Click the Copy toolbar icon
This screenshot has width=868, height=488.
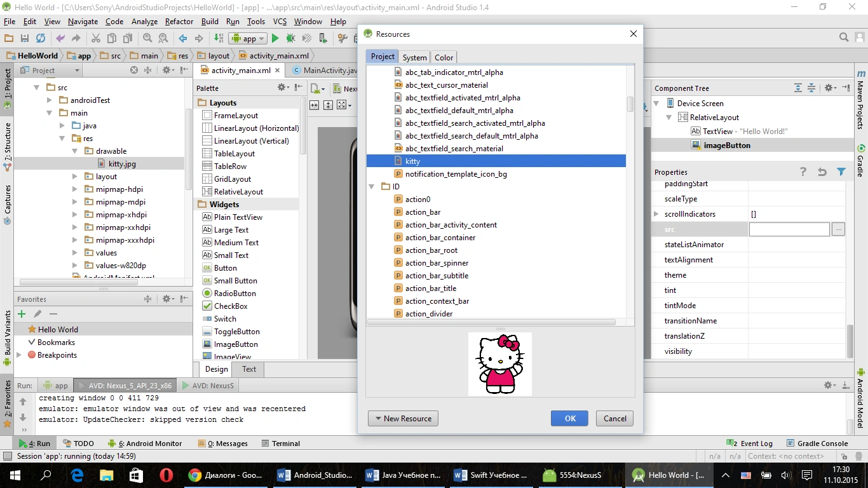112,39
